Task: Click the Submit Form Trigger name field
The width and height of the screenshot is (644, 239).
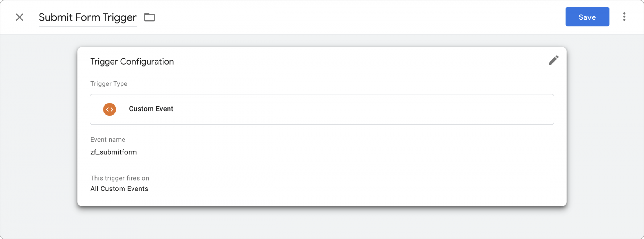Action: (x=88, y=17)
